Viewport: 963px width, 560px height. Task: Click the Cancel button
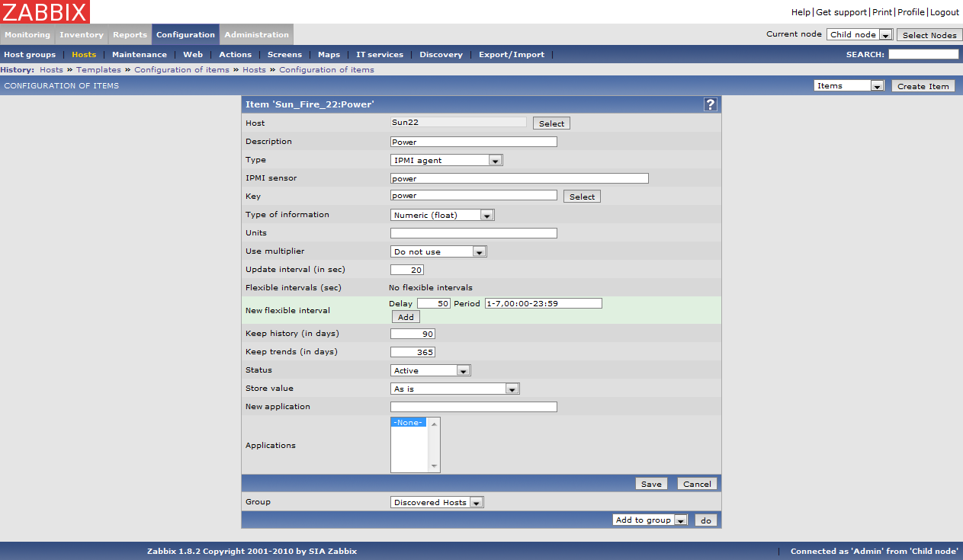[697, 484]
